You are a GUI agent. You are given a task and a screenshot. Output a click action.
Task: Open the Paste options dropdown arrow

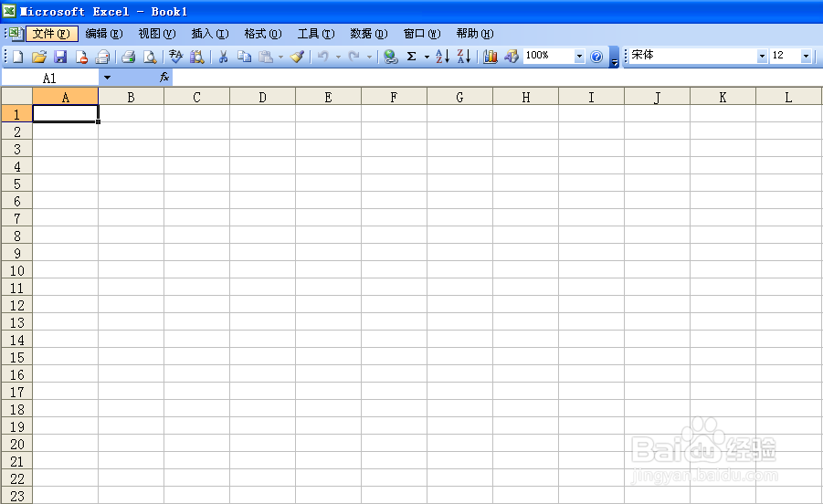[280, 57]
